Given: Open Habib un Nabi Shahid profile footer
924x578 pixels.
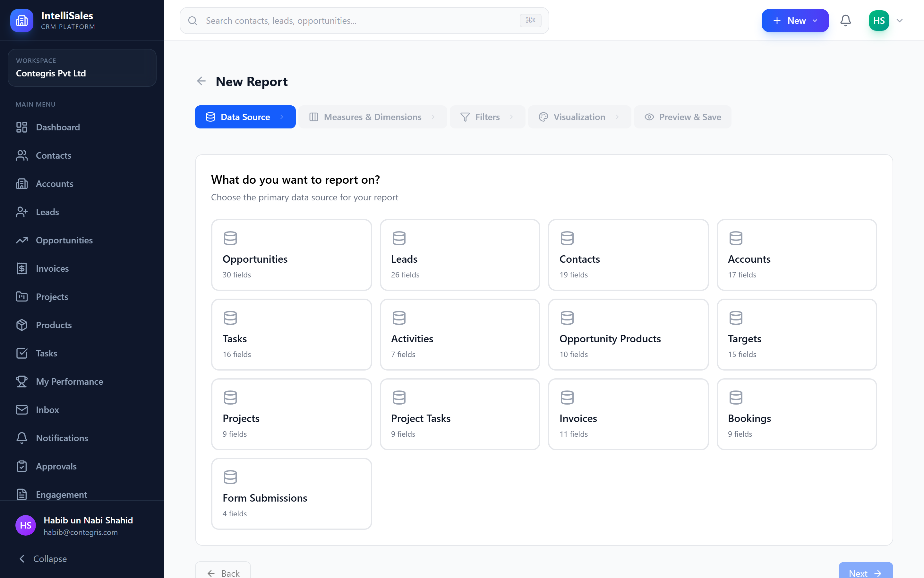Looking at the screenshot, I should (x=82, y=525).
